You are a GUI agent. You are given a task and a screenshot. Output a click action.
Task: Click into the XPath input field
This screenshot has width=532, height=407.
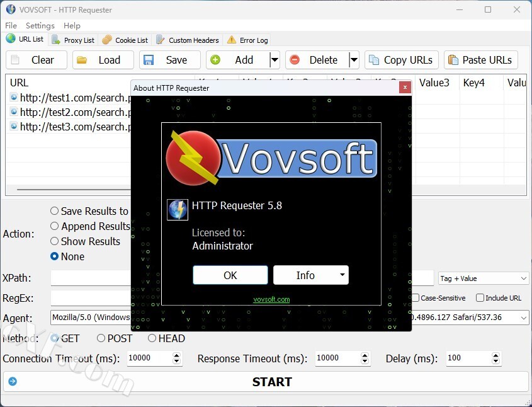[91, 278]
